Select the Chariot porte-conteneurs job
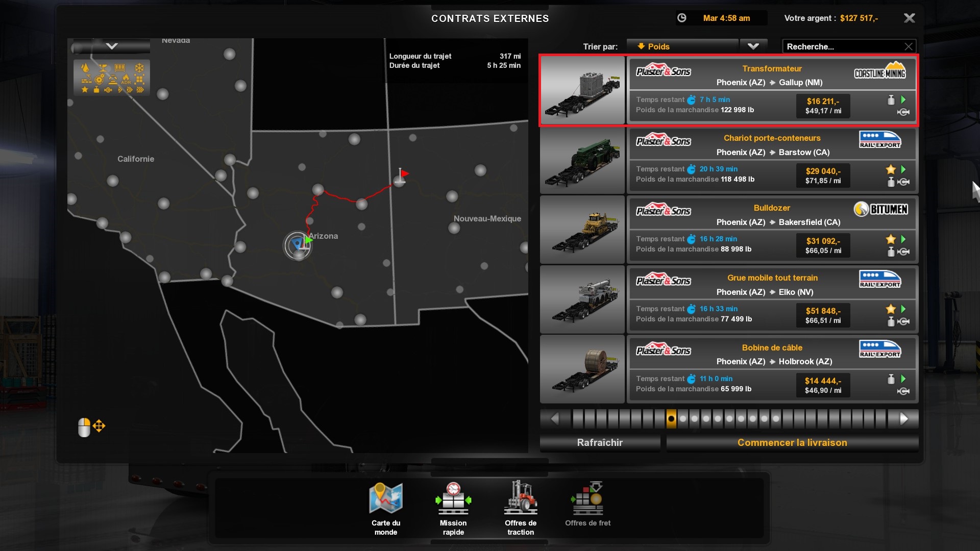Screen dimensions: 980x551 772,138
